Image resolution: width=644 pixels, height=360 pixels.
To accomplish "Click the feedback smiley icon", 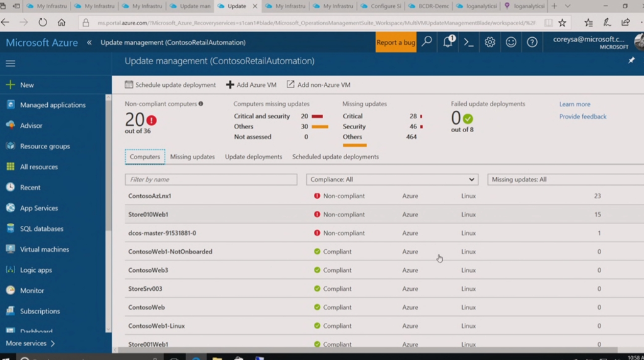I will click(x=511, y=42).
